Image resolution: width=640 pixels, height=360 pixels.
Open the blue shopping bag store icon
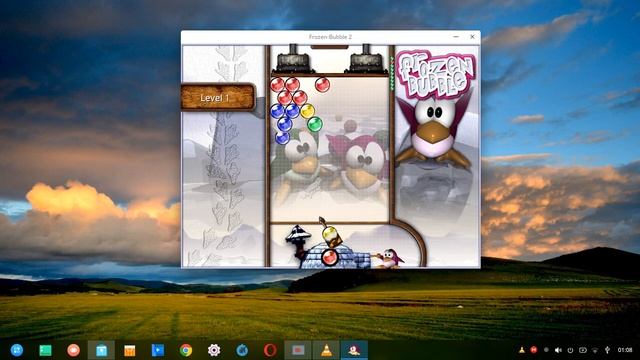[101, 350]
